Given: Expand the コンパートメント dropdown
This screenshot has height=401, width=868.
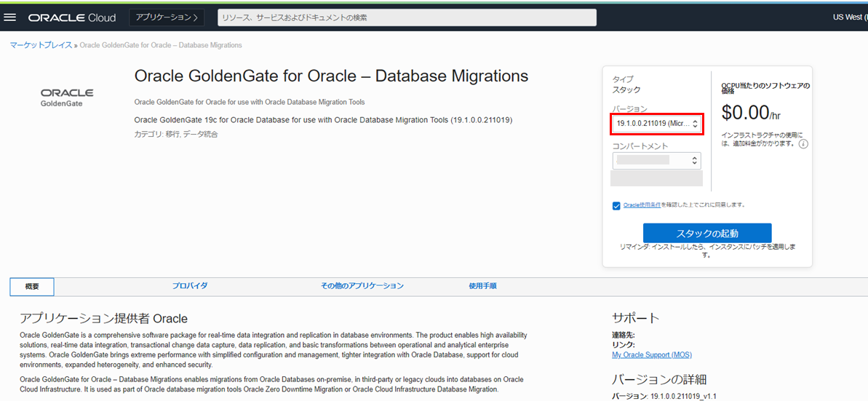Looking at the screenshot, I should [x=657, y=160].
